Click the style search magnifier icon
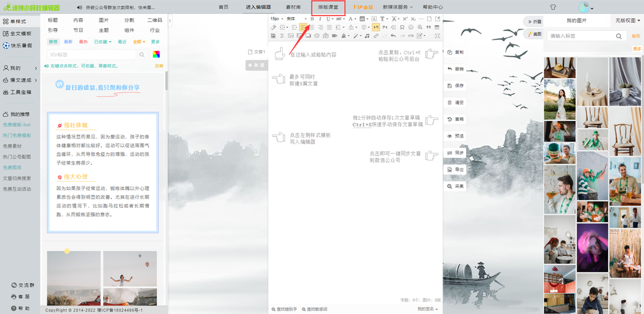The width and height of the screenshot is (644, 314). coord(142,55)
